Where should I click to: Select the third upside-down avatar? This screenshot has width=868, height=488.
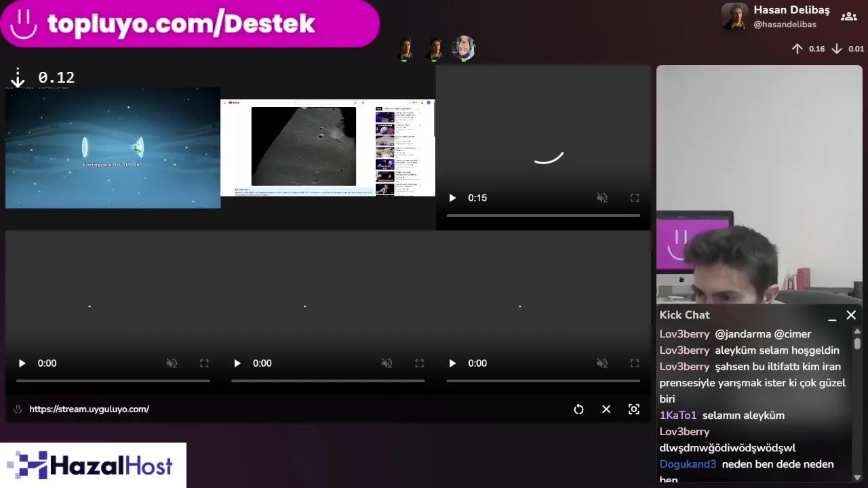(463, 49)
